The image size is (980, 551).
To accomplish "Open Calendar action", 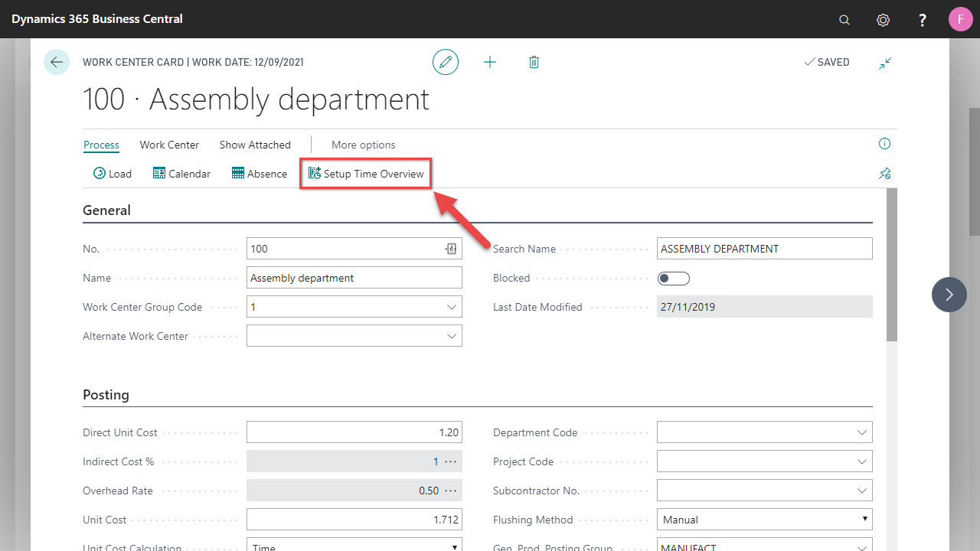I will [x=181, y=174].
